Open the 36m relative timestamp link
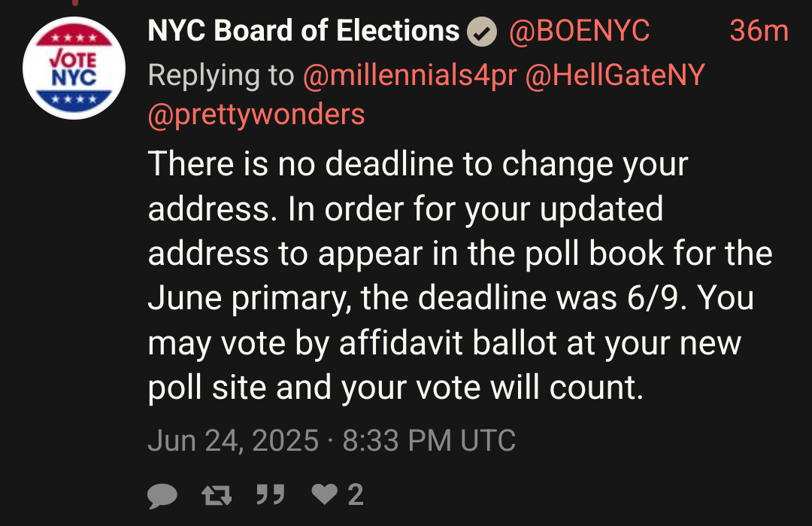 click(x=759, y=31)
